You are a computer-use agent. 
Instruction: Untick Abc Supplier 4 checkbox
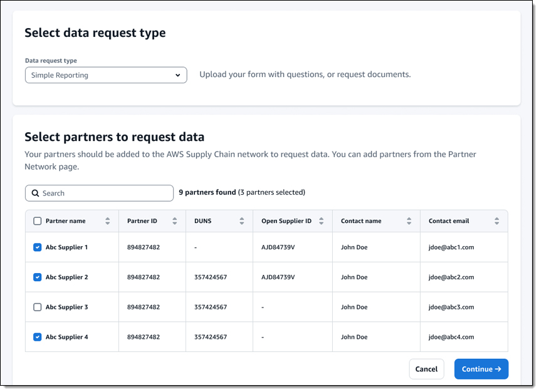click(x=37, y=338)
